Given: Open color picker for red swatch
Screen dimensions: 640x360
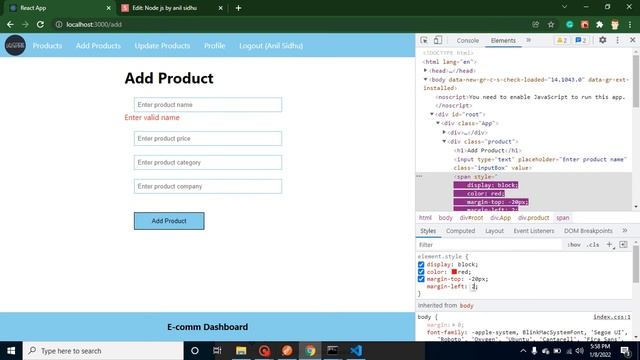Looking at the screenshot, I should pos(454,271).
